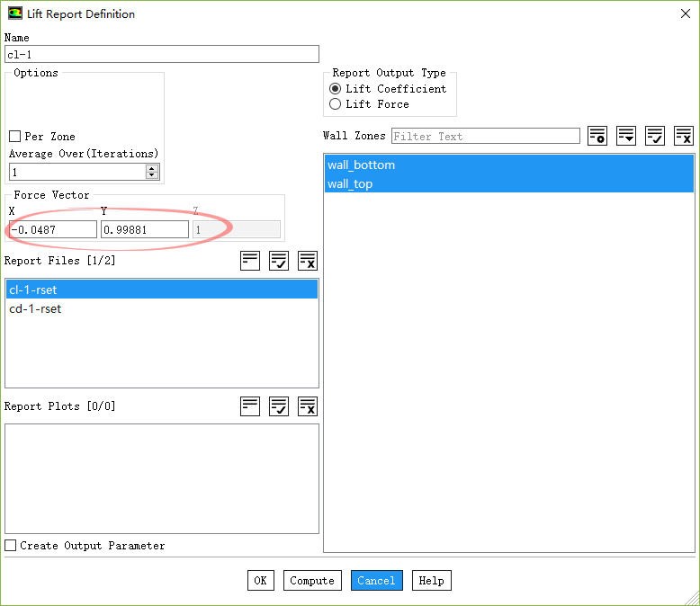Viewport: 700px width, 606px height.
Task: Deselect all Report Plots using X icon
Action: coord(308,406)
